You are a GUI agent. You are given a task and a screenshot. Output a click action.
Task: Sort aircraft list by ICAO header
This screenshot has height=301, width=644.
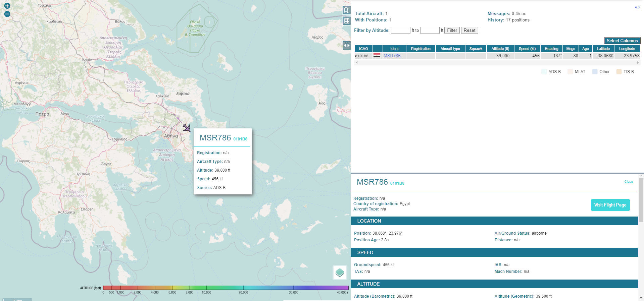(363, 49)
